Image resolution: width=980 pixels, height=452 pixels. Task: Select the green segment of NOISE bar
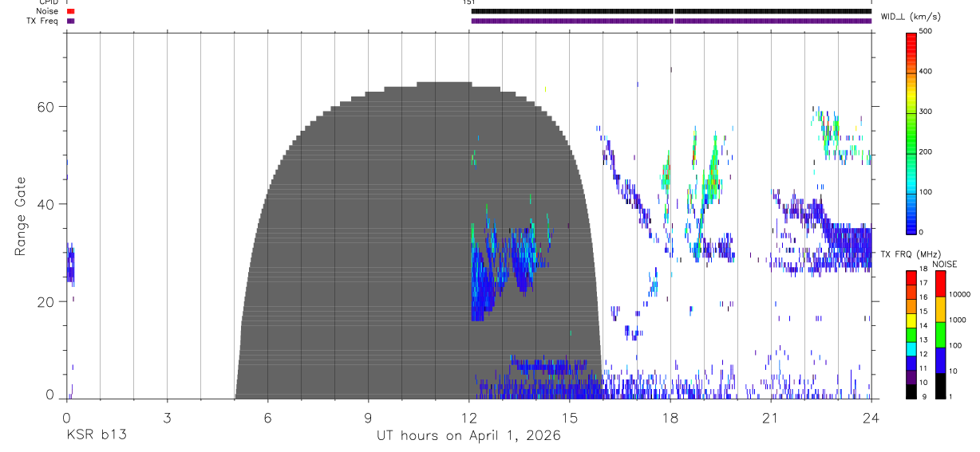tap(940, 335)
